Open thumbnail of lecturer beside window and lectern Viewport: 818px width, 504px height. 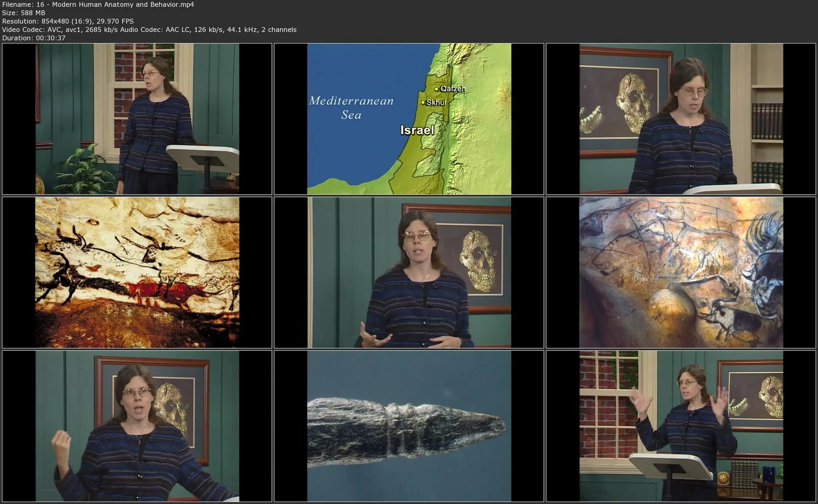pyautogui.click(x=137, y=119)
